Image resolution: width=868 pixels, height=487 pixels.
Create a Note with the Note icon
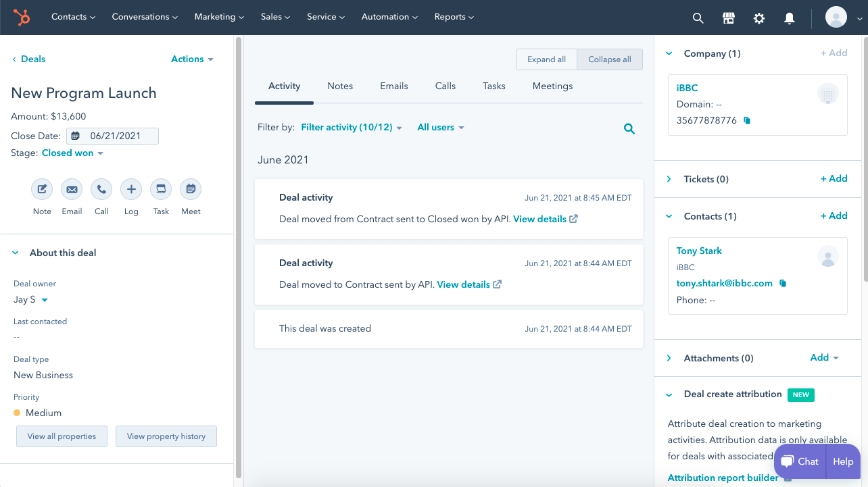coord(42,189)
